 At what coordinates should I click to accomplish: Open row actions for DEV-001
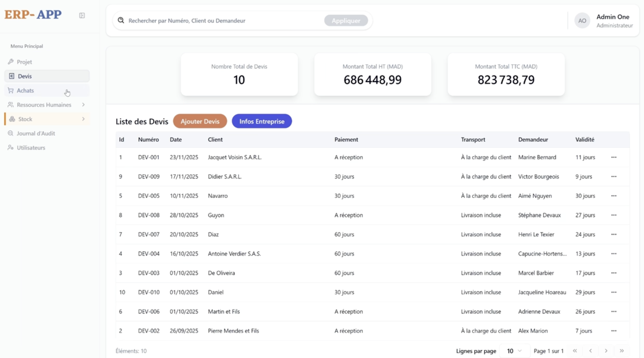coord(614,157)
